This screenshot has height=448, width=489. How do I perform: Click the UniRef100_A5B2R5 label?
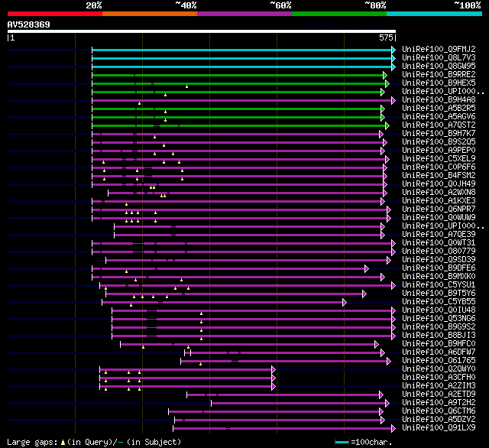(439, 108)
